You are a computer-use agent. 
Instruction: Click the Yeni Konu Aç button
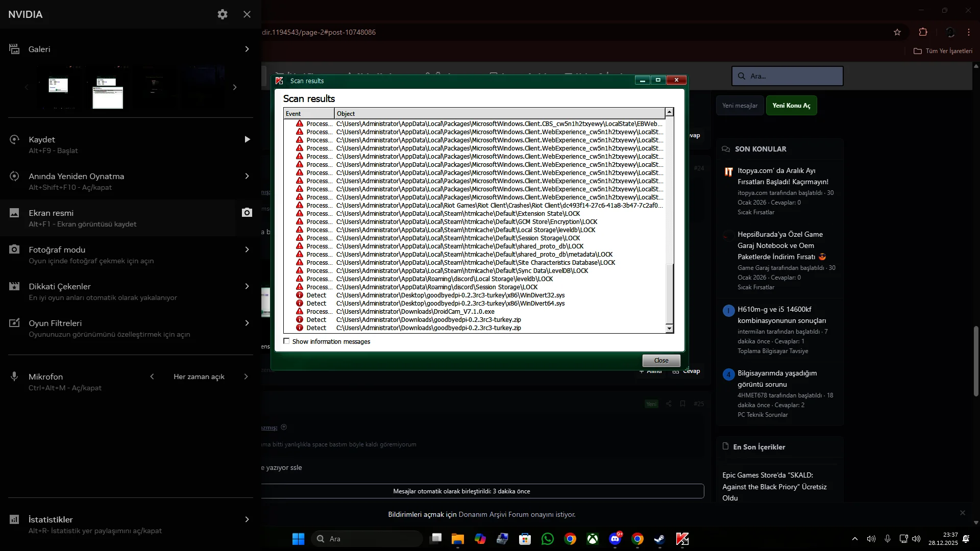791,106
